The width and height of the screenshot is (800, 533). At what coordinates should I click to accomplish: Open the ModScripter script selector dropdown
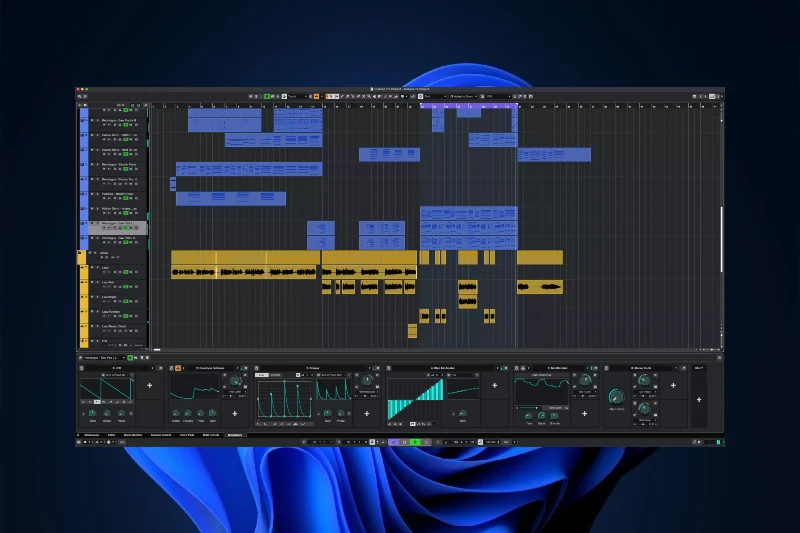[541, 375]
